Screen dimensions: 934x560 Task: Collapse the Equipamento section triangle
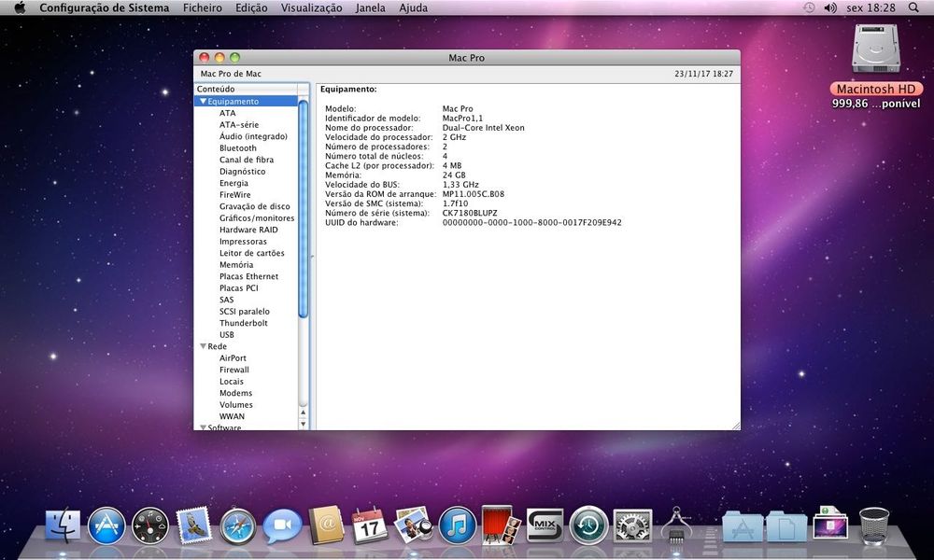click(203, 101)
